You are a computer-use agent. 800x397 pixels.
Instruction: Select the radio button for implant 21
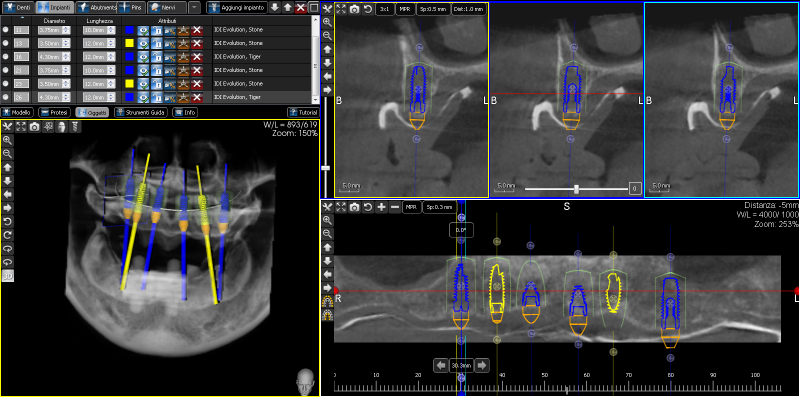click(x=6, y=70)
